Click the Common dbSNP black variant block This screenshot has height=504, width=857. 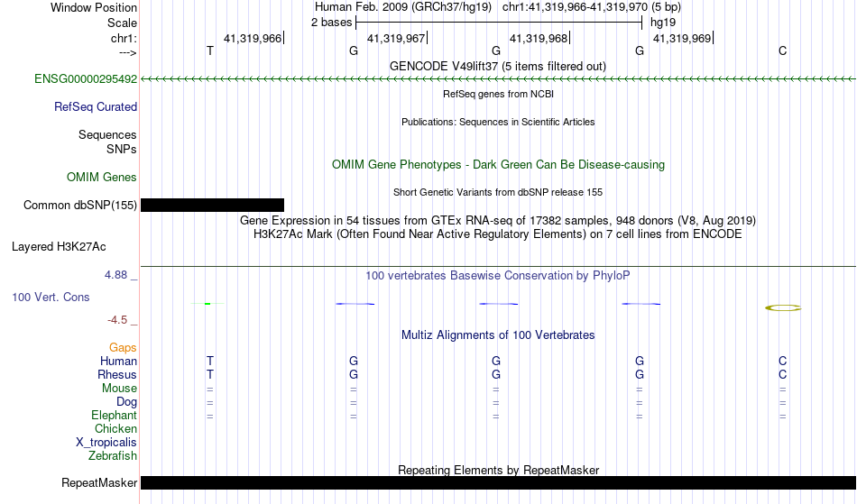[213, 206]
